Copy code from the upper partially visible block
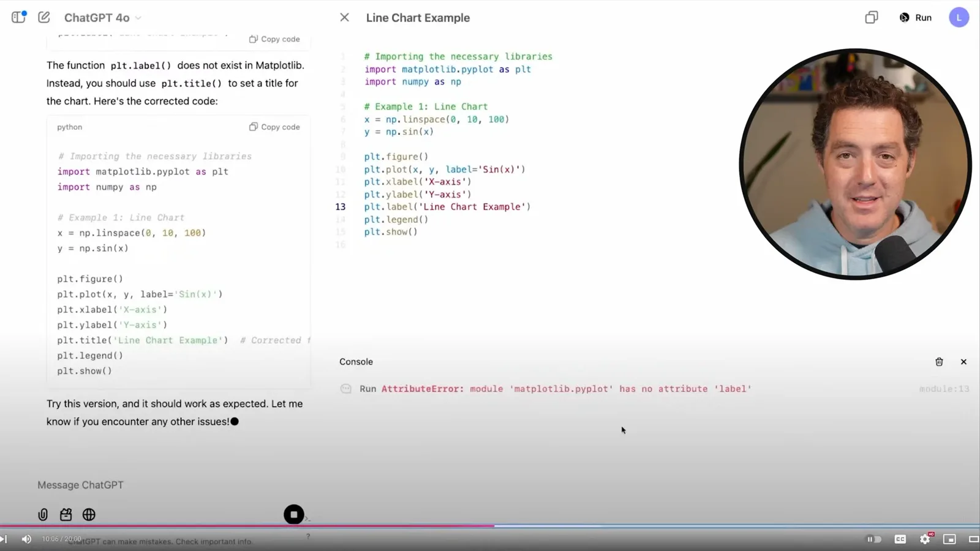 pos(274,39)
